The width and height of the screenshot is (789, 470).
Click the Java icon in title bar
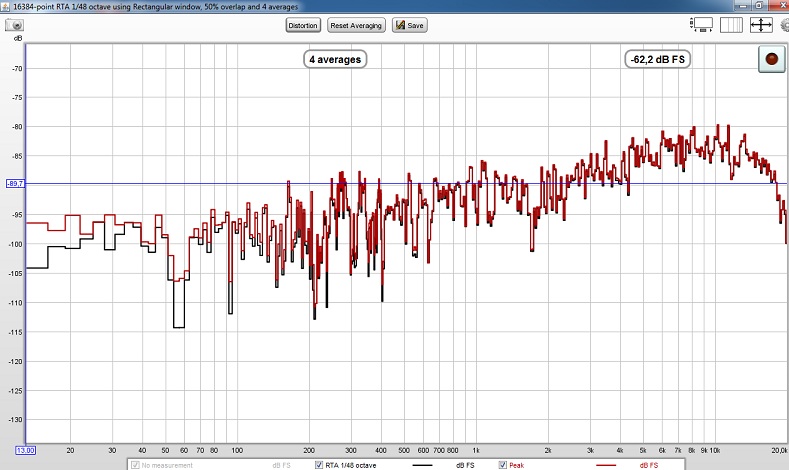point(5,7)
